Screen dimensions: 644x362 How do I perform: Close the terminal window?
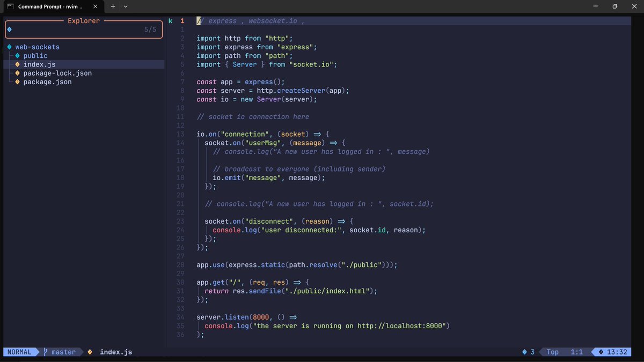(x=634, y=6)
